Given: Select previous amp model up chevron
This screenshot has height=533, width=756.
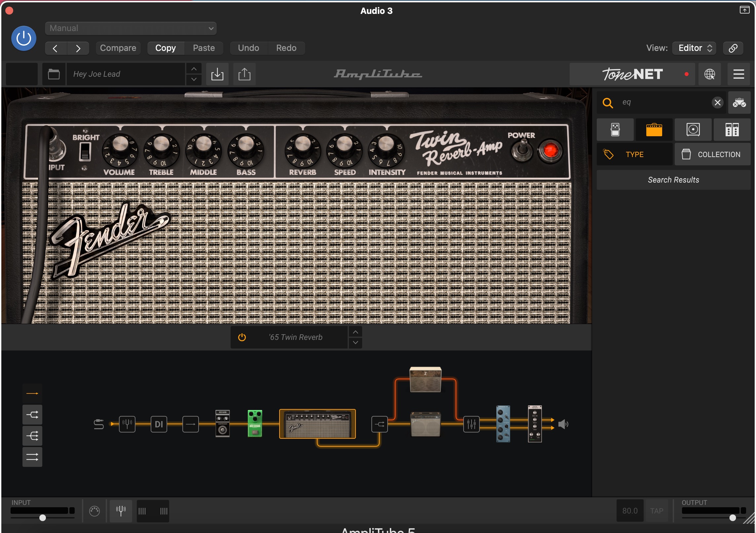Looking at the screenshot, I should click(356, 332).
